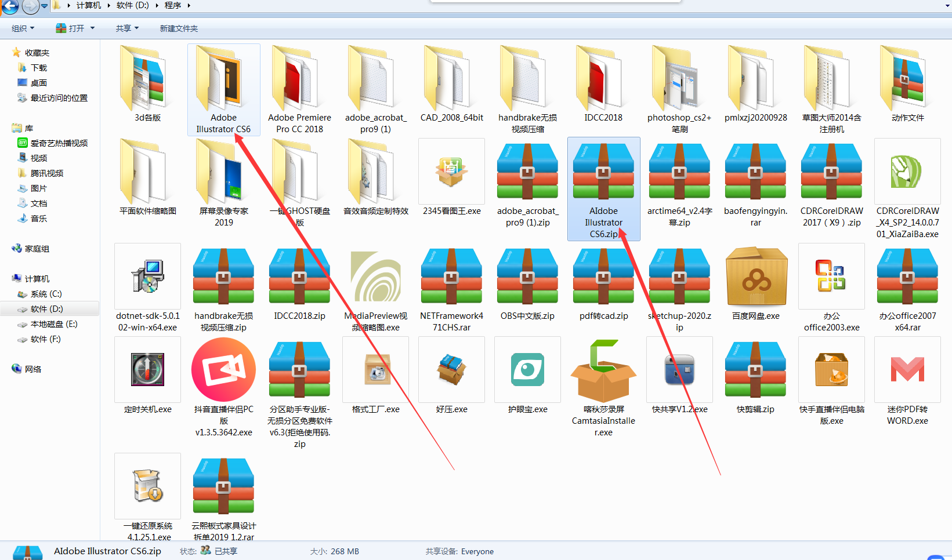Select 办公office2003.exe icon
The height and width of the screenshot is (560, 952).
pyautogui.click(x=831, y=277)
